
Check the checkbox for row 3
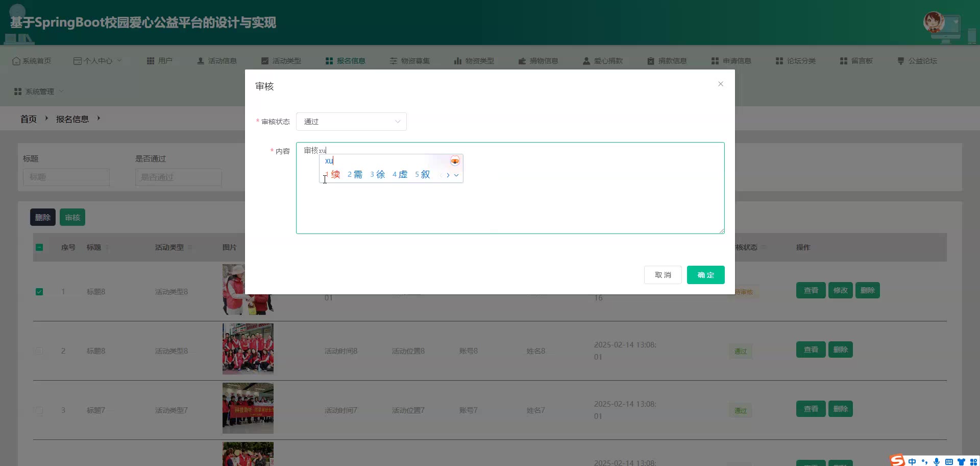click(x=39, y=410)
